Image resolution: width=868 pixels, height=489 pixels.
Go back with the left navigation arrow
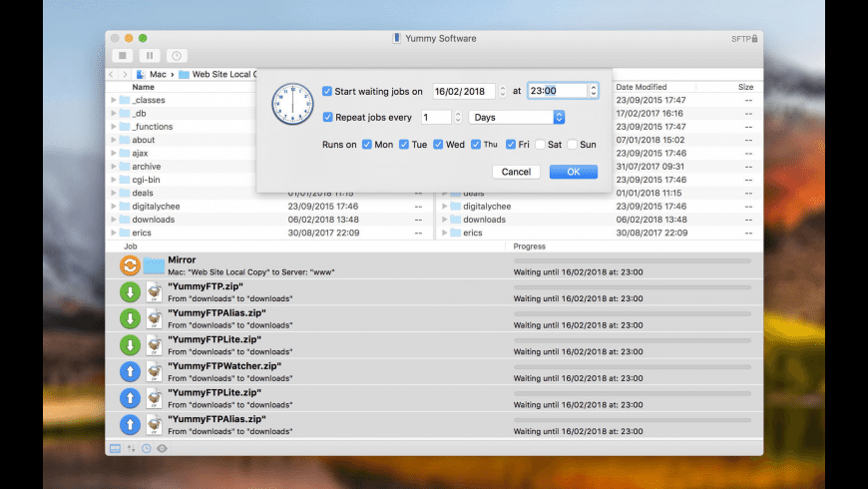pyautogui.click(x=112, y=74)
